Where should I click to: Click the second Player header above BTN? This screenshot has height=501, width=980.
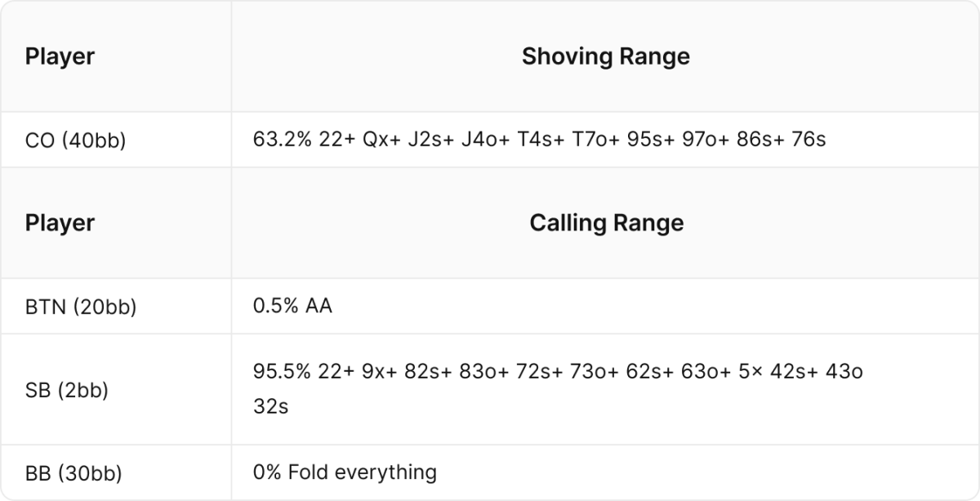tap(60, 223)
